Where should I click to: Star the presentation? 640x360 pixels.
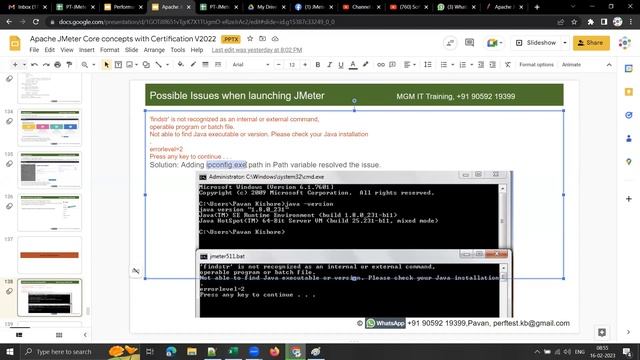(x=250, y=38)
